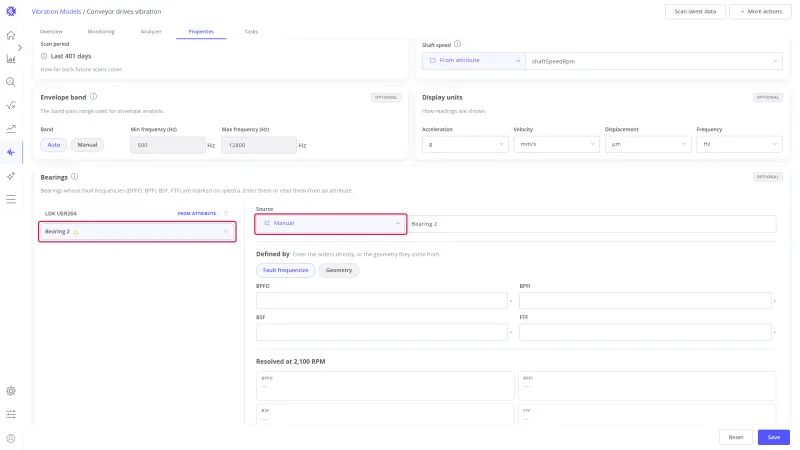This screenshot has height=450, width=800.
Task: Select the vibration waveform sidebar icon
Action: (x=11, y=152)
